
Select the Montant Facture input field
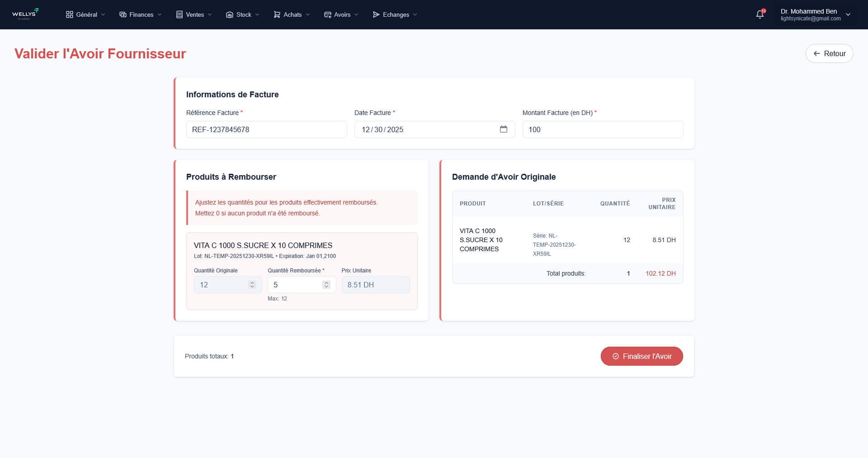point(603,129)
